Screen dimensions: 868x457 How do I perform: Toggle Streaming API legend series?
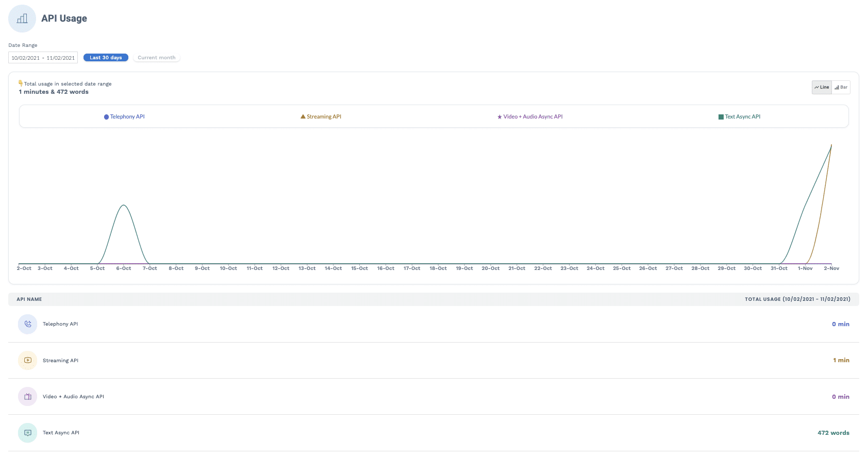coord(321,117)
